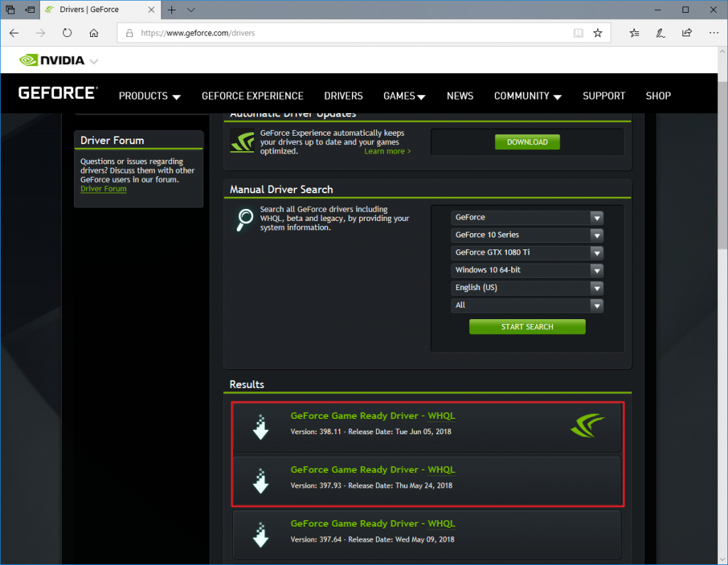728x565 pixels.
Task: Click the download arrow icon for driver 398.11
Action: click(261, 426)
